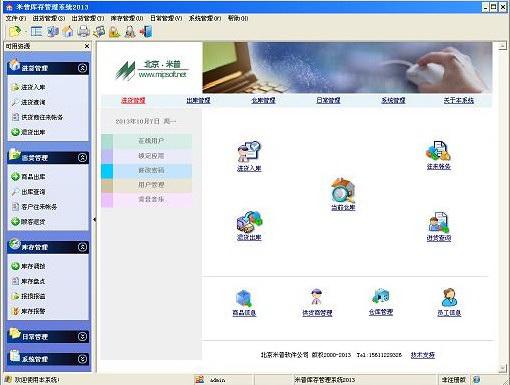Image resolution: width=510 pixels, height=385 pixels.
Task: Click third navigation link, right of 出库管理
Action: (263, 100)
